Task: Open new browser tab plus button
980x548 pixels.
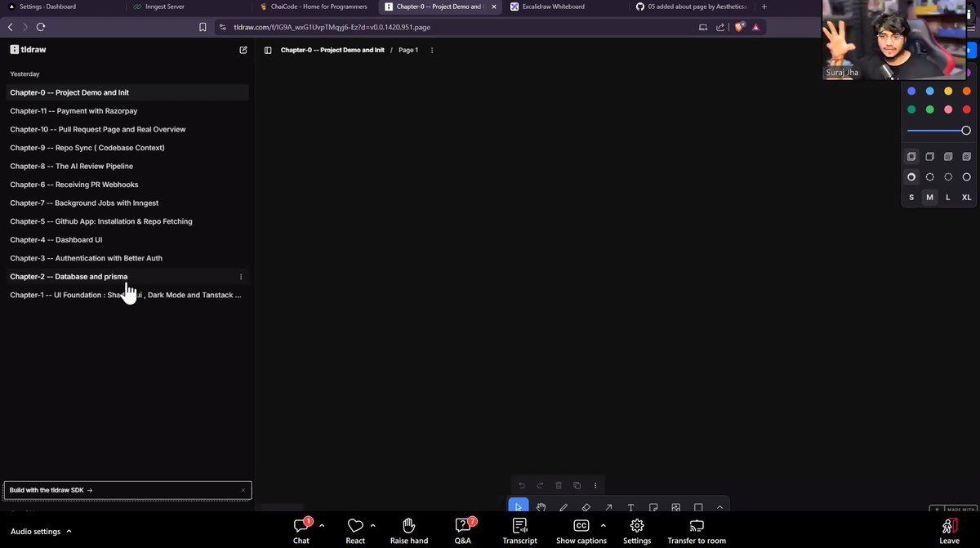Action: pyautogui.click(x=764, y=7)
